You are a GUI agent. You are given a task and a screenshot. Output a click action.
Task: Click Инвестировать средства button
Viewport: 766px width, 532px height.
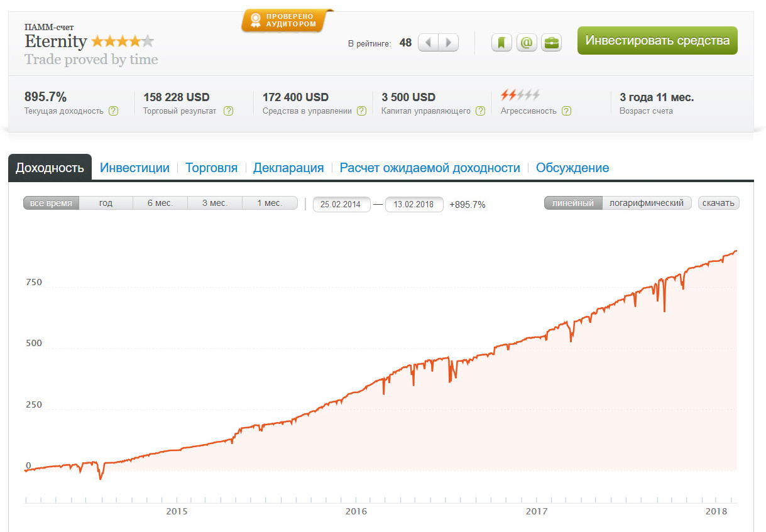pyautogui.click(x=657, y=40)
